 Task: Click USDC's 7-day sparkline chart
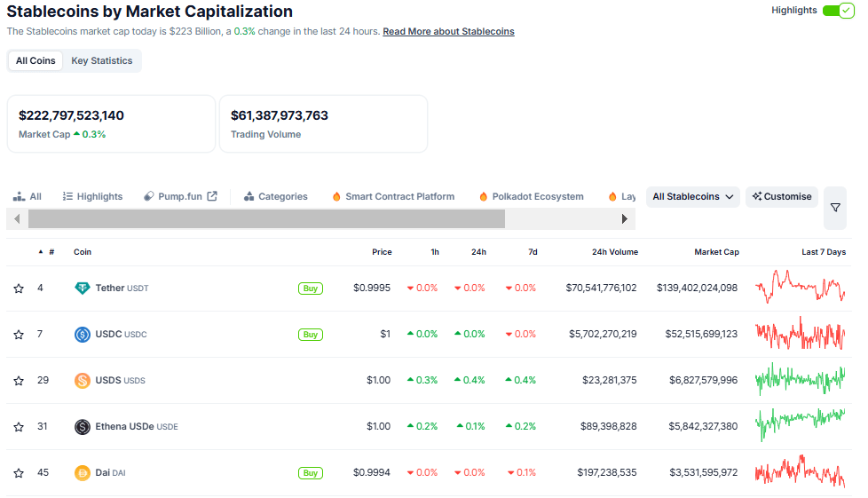click(801, 334)
